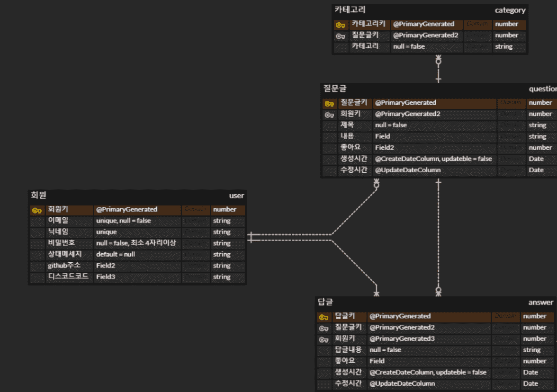Select the gray key icon beside 회원키 in question table
Viewport: 557px width, 392px height.
(329, 115)
